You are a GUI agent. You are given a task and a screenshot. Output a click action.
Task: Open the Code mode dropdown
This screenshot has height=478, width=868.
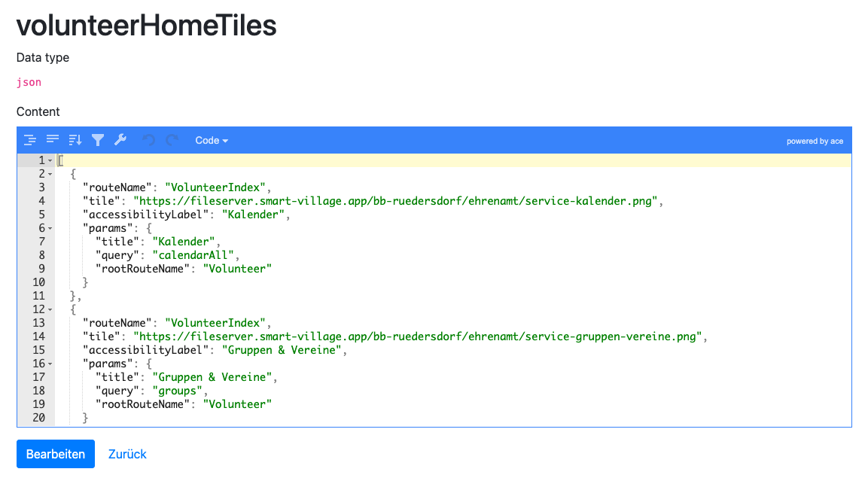point(211,140)
